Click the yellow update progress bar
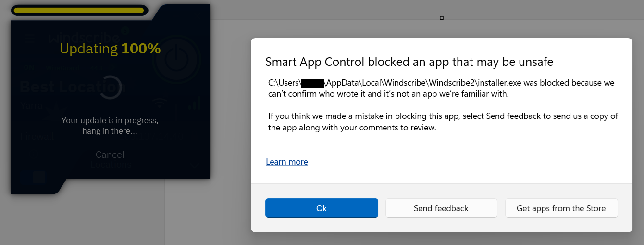The height and width of the screenshot is (245, 644). (79, 10)
